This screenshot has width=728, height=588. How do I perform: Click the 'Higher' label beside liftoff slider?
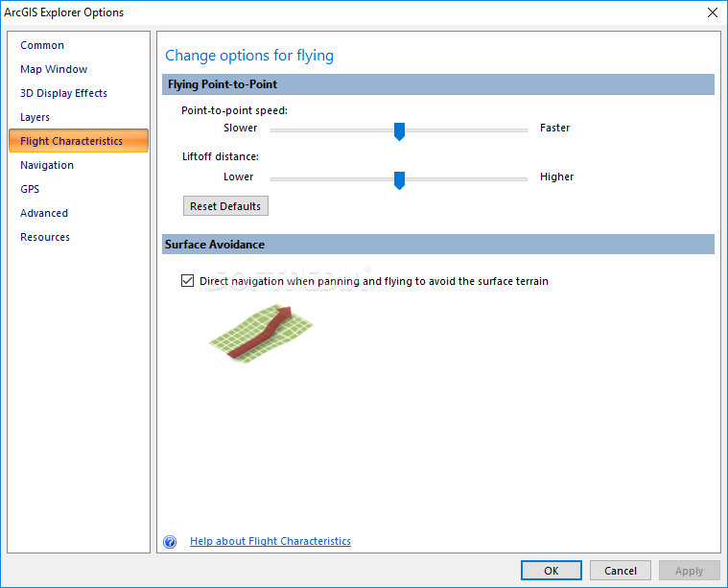coord(556,176)
